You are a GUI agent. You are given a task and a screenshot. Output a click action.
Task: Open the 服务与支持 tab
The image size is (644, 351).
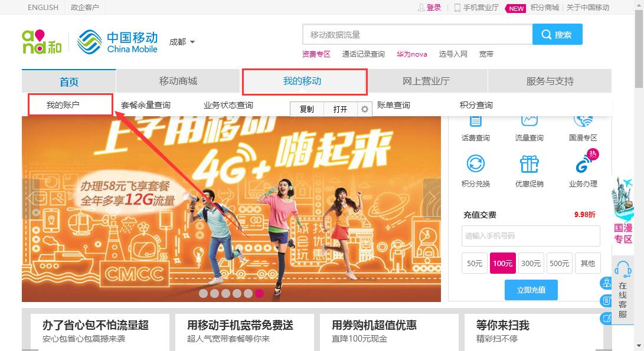point(550,81)
